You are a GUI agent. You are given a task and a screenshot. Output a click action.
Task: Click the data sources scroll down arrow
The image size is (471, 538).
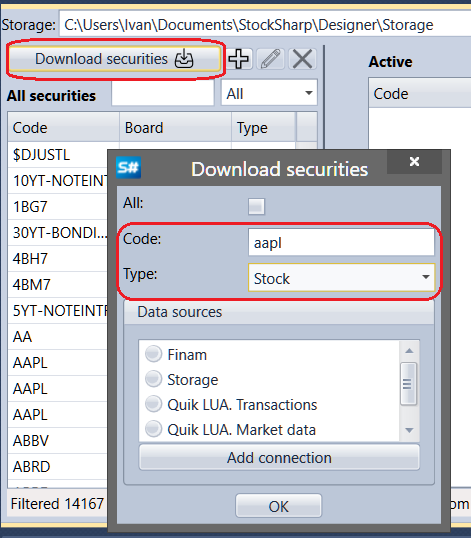point(409,430)
